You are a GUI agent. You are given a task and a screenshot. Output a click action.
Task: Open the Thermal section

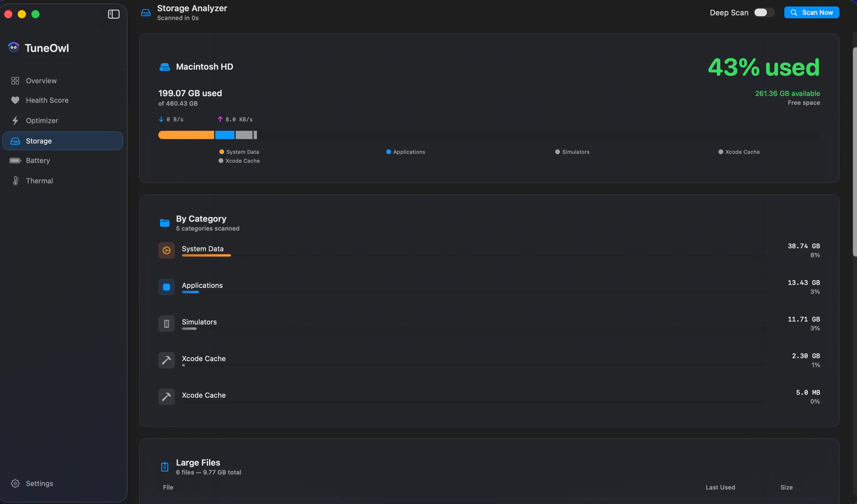[x=63, y=181]
